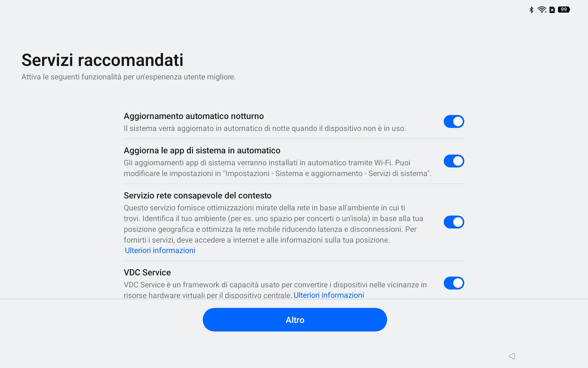Select Servizio rete consapevole del contesto heading
This screenshot has height=368, width=588.
(198, 196)
